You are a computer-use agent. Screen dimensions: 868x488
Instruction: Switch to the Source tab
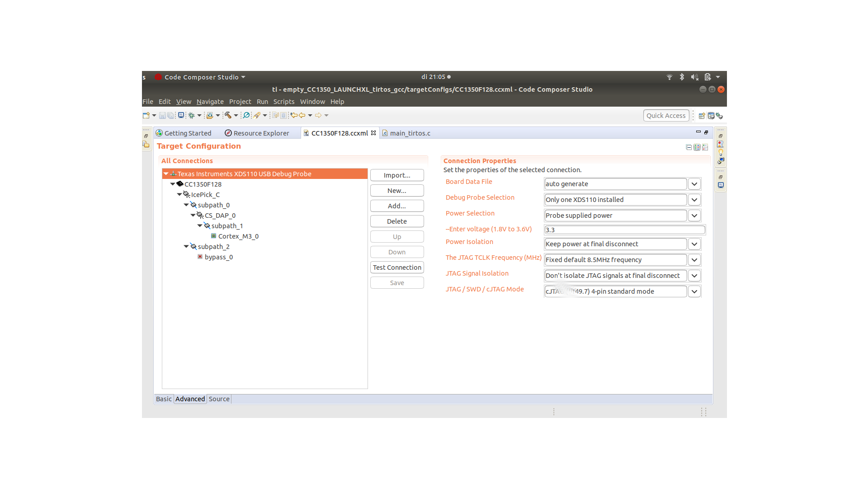click(x=219, y=399)
